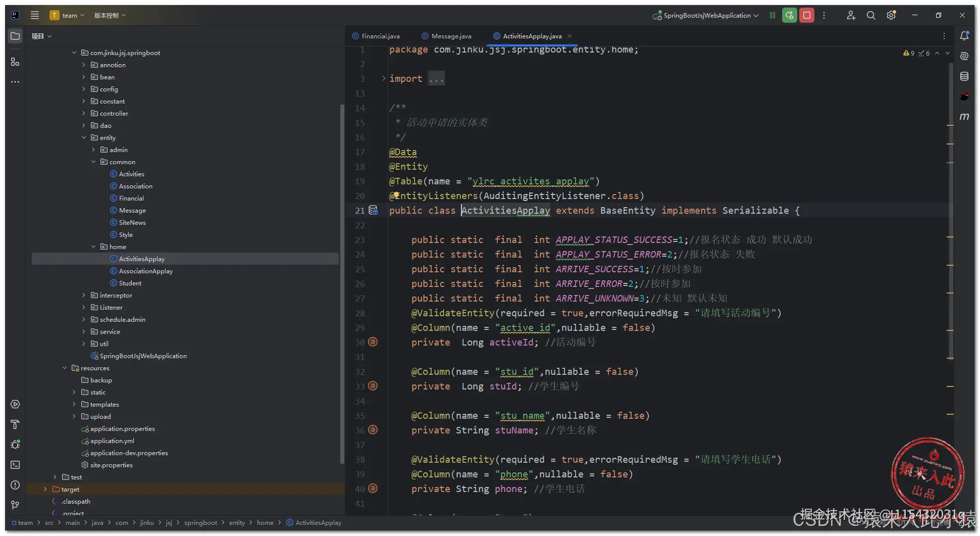Click the springboot breadcrumb
The image size is (980, 536).
tap(200, 523)
